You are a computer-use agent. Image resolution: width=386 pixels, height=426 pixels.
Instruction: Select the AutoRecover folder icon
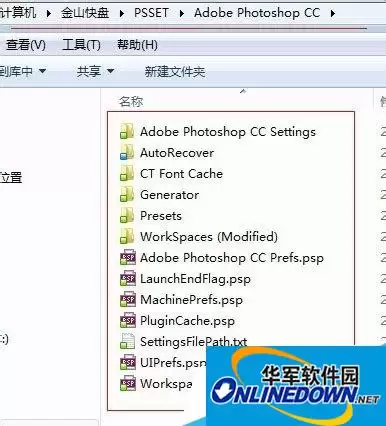point(127,152)
